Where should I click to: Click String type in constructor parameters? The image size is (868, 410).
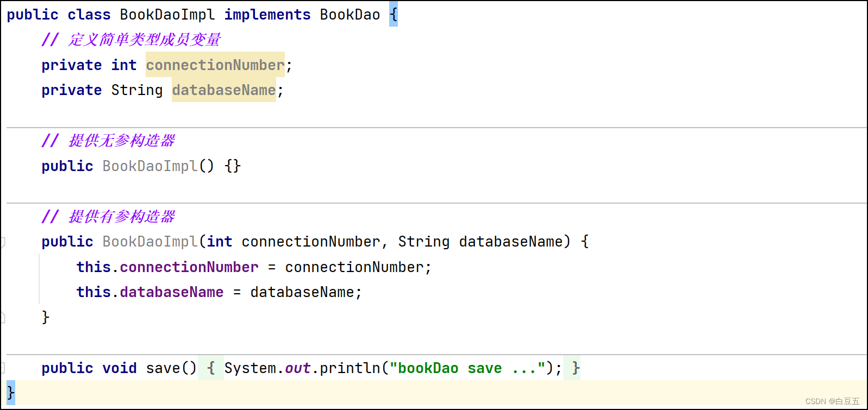click(x=423, y=242)
